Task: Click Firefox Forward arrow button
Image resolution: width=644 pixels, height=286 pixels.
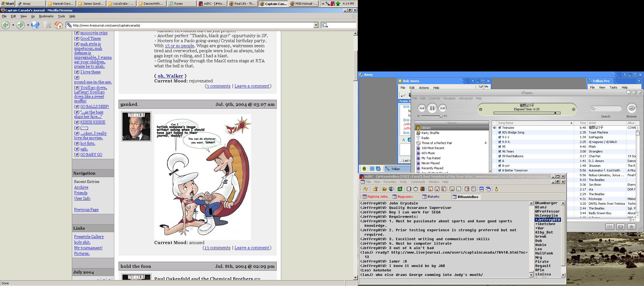Action: [20, 25]
